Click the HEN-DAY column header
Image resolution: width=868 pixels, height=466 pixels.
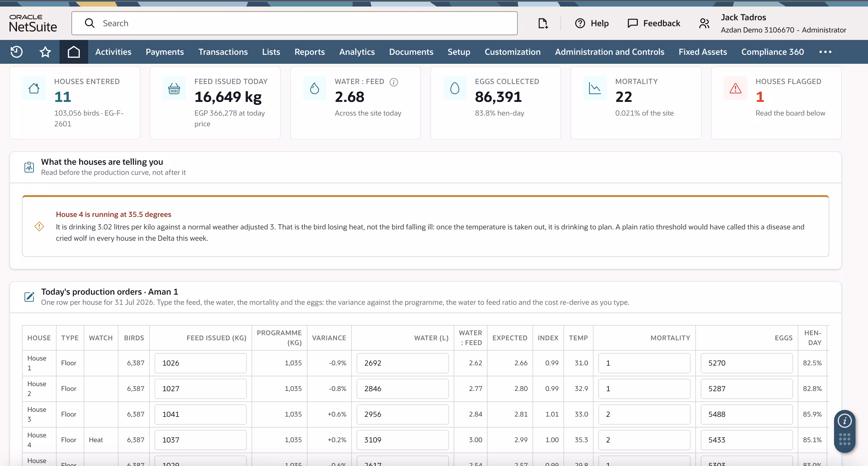(x=813, y=338)
